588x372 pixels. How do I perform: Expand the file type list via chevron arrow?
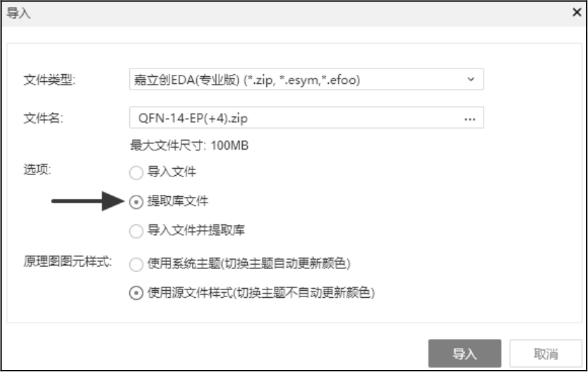(471, 80)
